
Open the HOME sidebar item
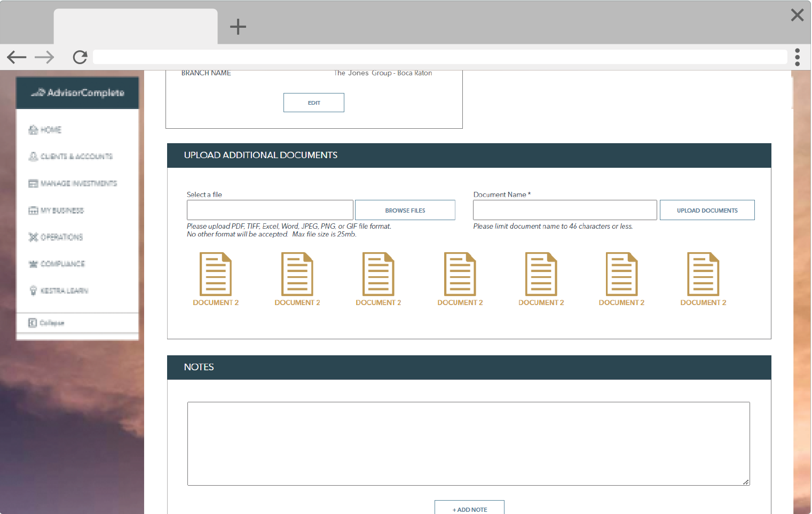pos(45,130)
